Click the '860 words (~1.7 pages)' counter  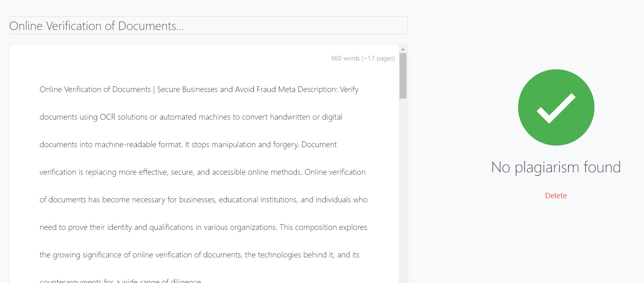point(363,58)
